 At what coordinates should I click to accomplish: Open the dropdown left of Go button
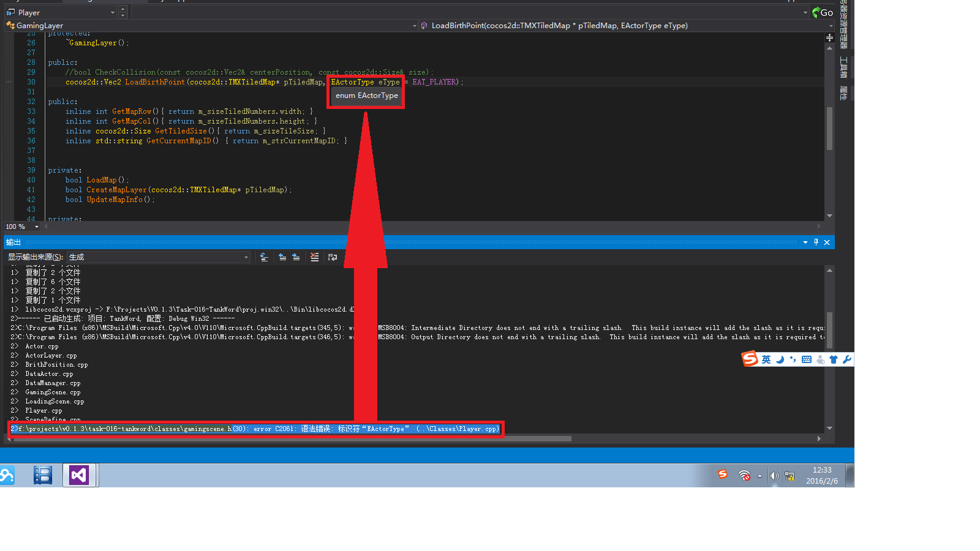tap(805, 12)
